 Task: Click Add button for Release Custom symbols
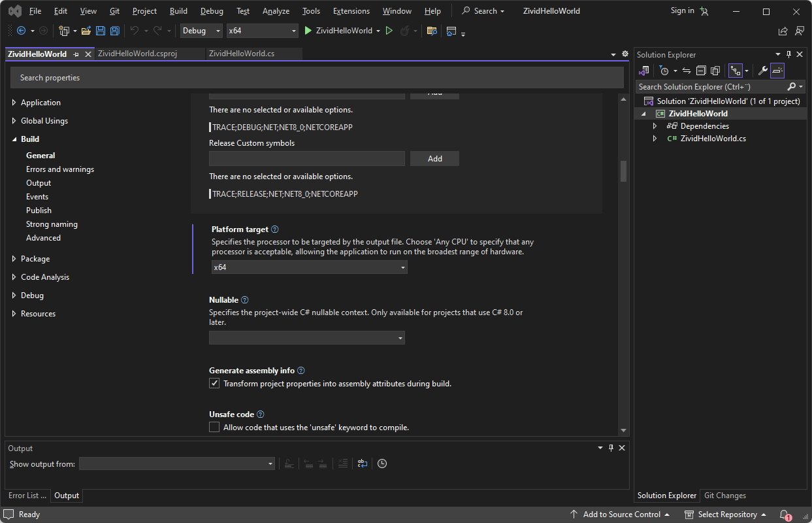coord(434,159)
